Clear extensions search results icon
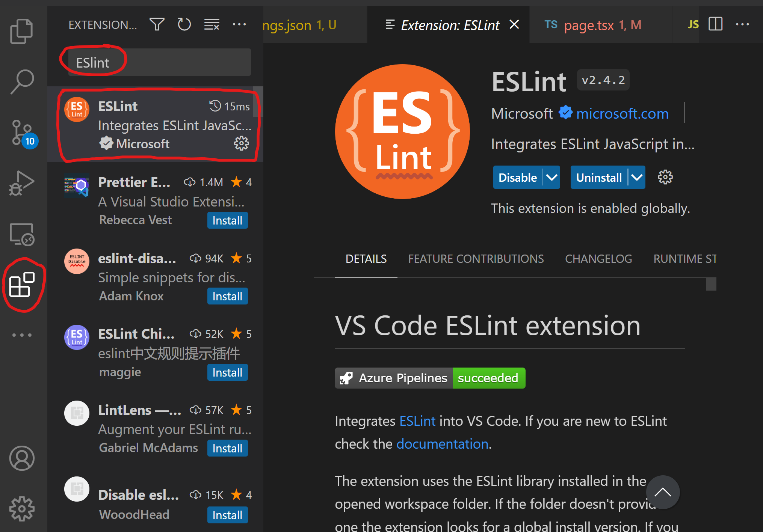The height and width of the screenshot is (532, 763). [x=212, y=25]
